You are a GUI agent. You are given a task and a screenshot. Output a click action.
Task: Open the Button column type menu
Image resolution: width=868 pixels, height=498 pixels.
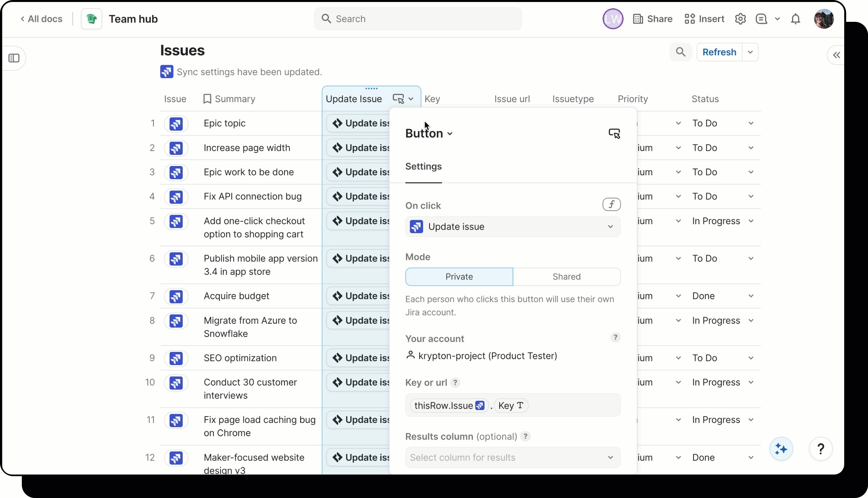[x=429, y=133]
